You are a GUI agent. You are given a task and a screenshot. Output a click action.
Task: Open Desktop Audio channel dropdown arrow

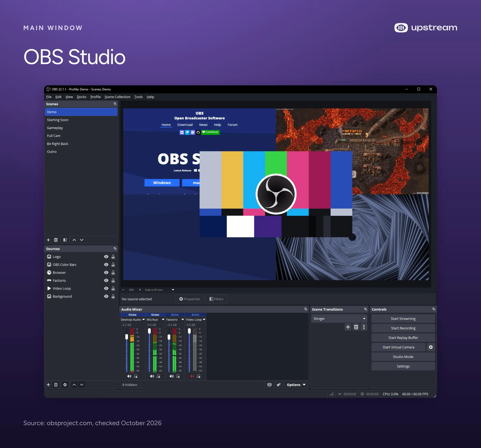143,320
